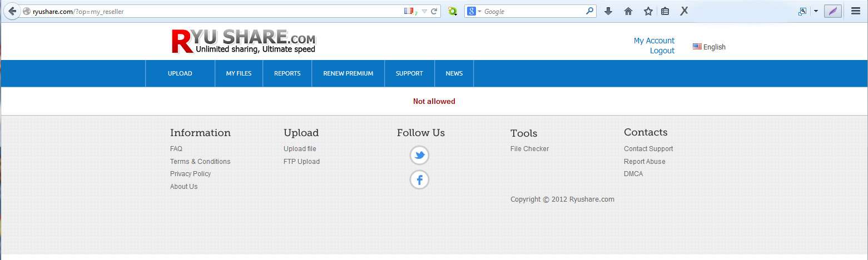The height and width of the screenshot is (260, 868).
Task: Open the English language selector
Action: [x=709, y=47]
